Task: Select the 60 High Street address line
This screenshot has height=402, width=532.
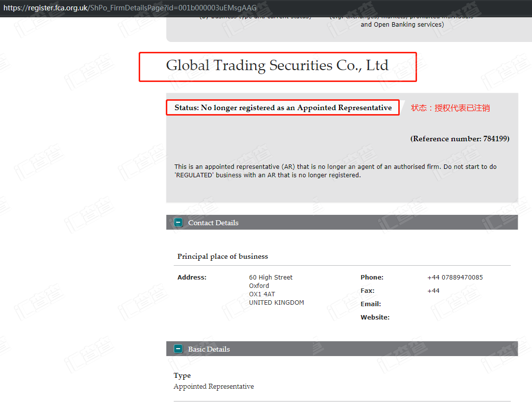Action: tap(271, 278)
